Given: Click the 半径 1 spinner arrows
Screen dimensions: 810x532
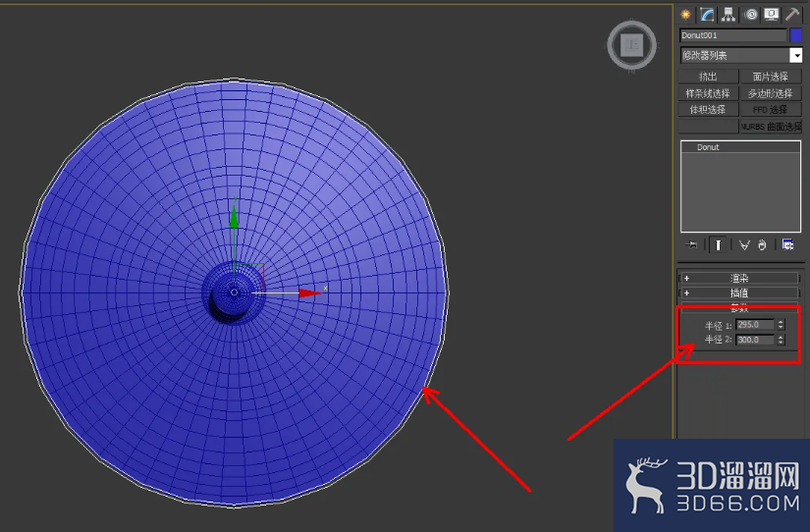Looking at the screenshot, I should tap(781, 324).
